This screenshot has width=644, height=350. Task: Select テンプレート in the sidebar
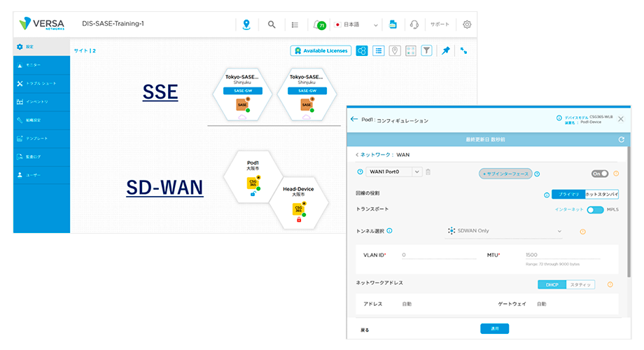click(x=41, y=139)
